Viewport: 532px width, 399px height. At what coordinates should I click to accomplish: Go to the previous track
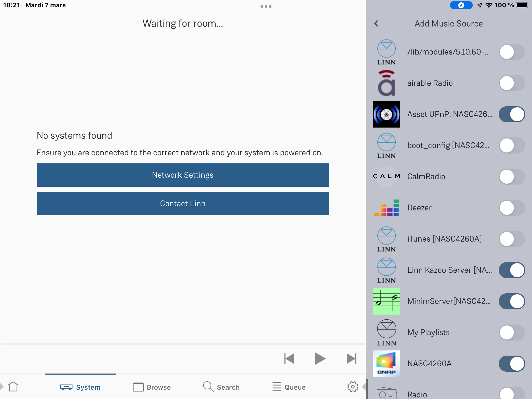[x=289, y=359]
